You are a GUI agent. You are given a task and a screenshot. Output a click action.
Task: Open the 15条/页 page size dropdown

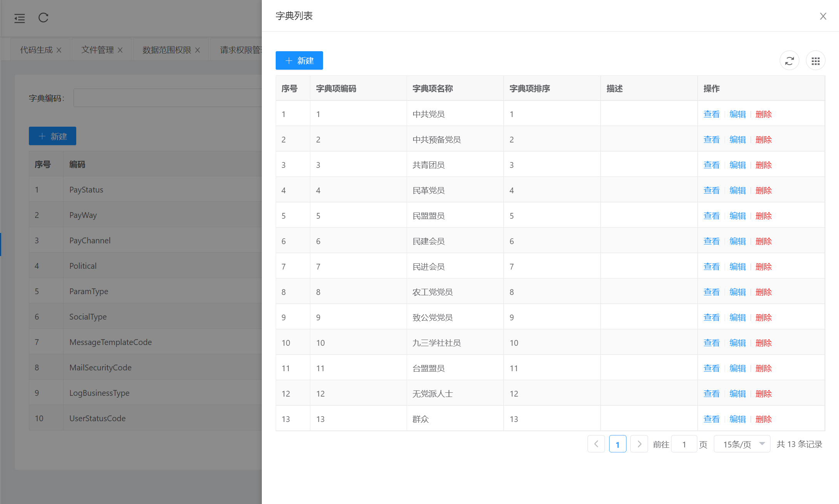[742, 444]
